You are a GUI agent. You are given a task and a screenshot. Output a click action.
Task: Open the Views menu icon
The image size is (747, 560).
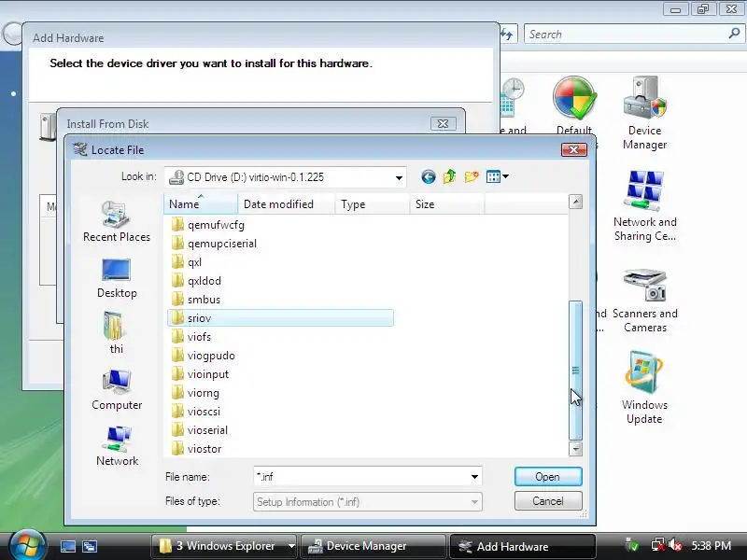493,177
